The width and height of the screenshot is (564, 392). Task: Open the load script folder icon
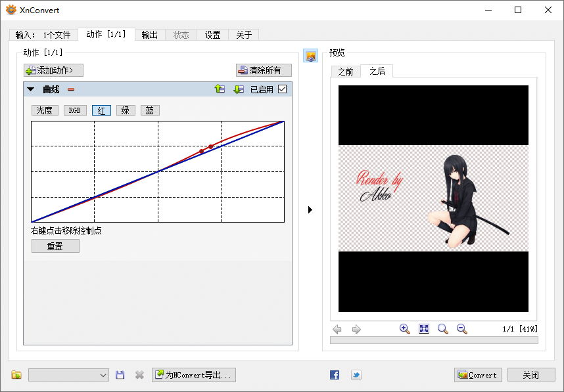16,375
